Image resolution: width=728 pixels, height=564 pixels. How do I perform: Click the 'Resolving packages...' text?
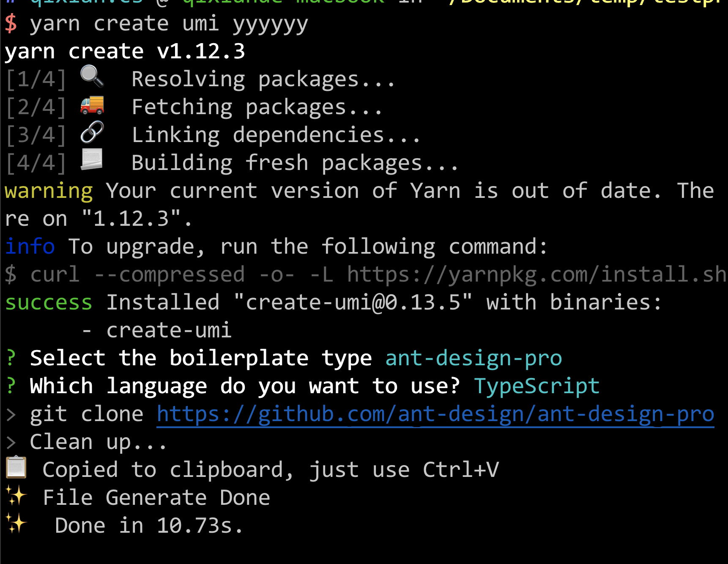point(263,79)
